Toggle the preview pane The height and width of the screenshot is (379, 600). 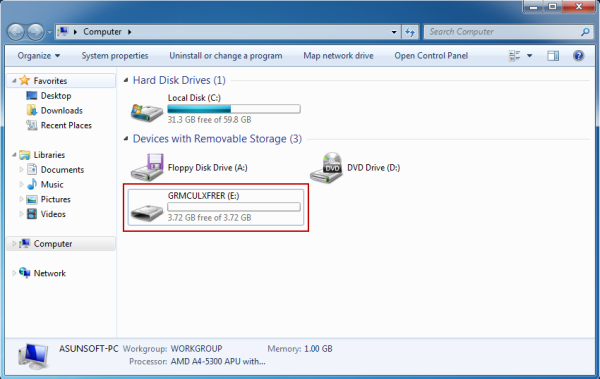coord(553,56)
